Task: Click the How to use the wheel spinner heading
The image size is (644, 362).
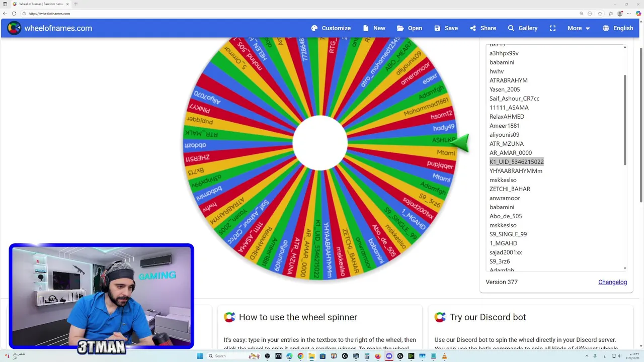Action: click(x=298, y=317)
